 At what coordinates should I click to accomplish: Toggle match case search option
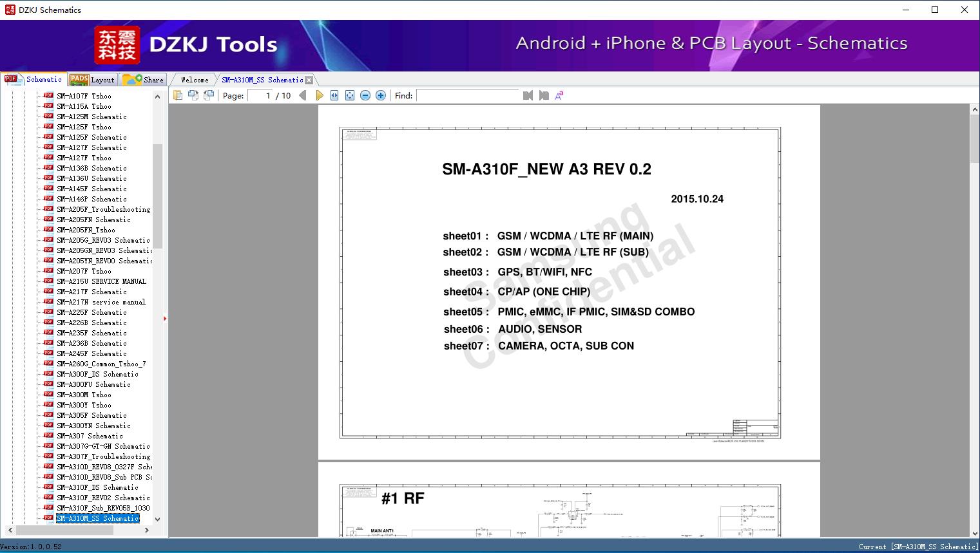(559, 95)
